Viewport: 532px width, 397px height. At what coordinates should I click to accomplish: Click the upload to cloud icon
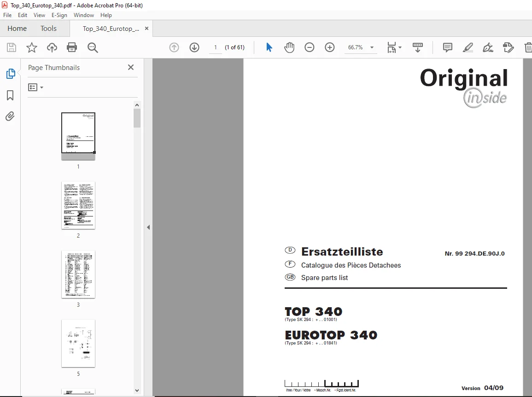pos(52,47)
